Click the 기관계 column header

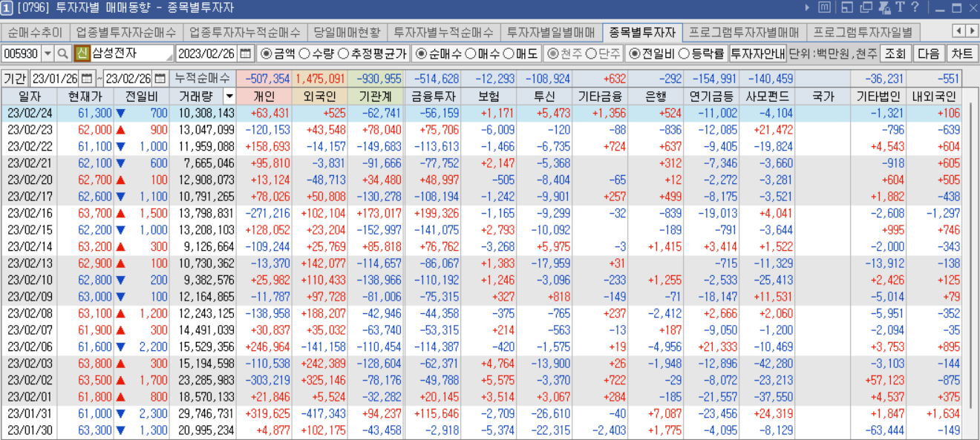(x=376, y=96)
